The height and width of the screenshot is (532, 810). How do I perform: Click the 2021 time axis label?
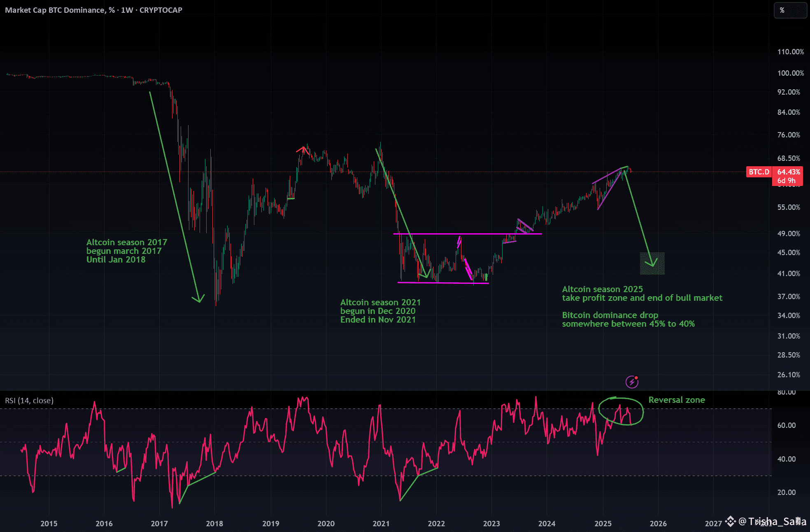click(381, 524)
